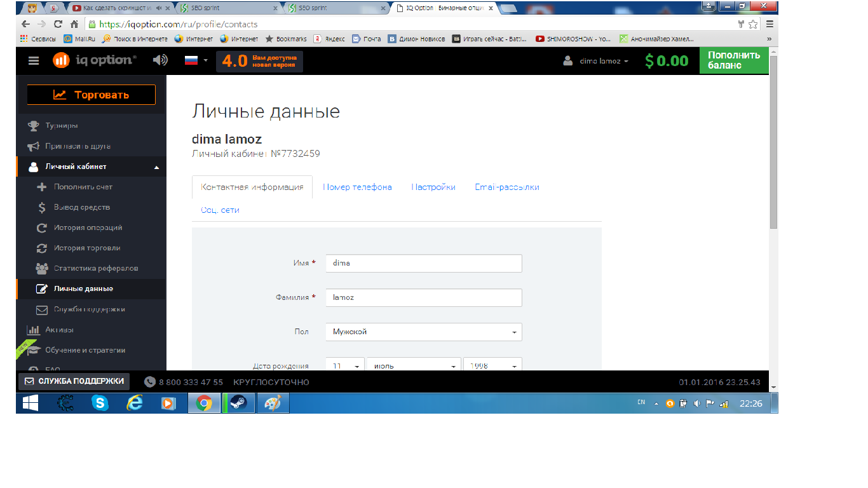Open the birth day dropdown
The image size is (868, 488).
[x=345, y=365]
